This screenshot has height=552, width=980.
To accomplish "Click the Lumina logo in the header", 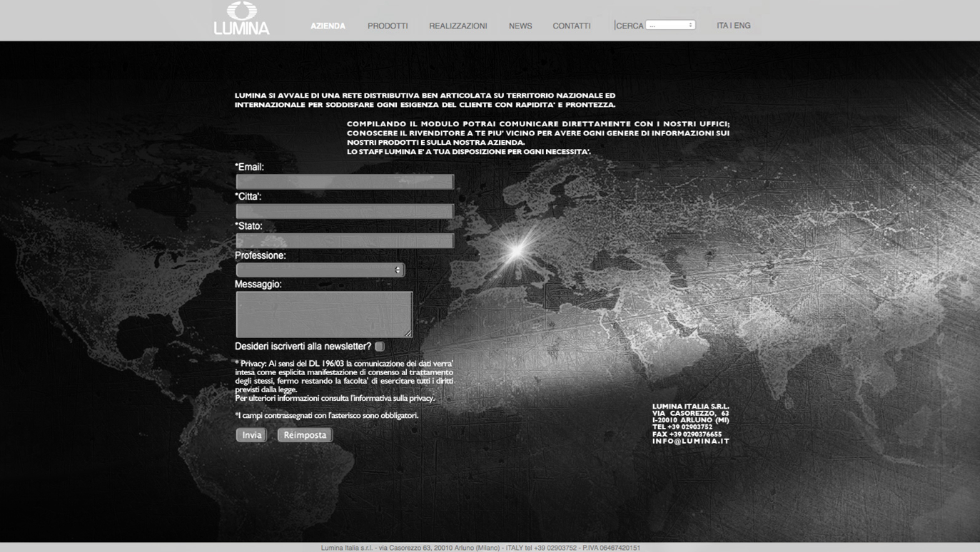I will point(242,19).
